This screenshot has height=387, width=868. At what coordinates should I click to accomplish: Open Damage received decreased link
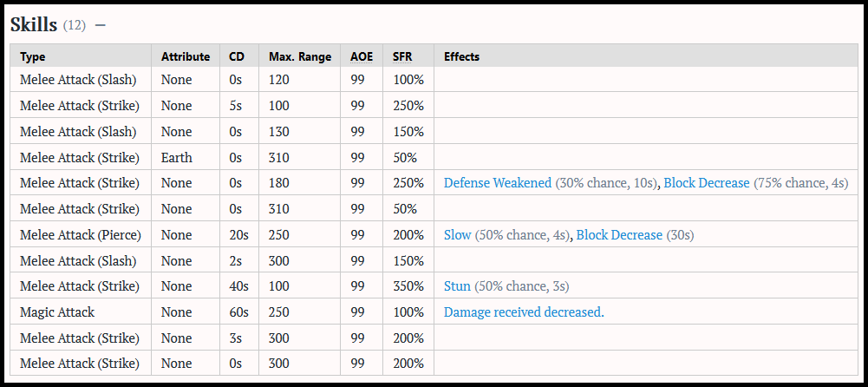click(524, 312)
